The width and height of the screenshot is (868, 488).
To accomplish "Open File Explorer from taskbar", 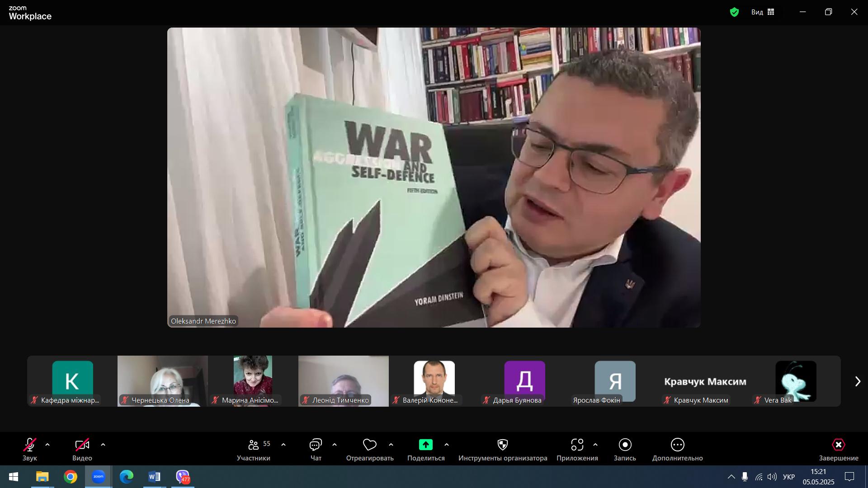I will click(42, 477).
